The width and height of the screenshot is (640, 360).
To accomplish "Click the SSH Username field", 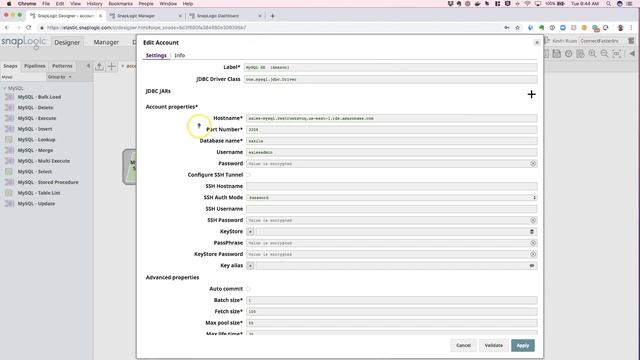I will pyautogui.click(x=391, y=209).
